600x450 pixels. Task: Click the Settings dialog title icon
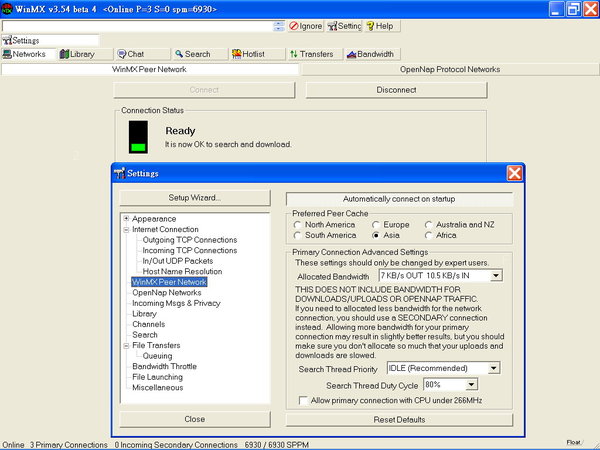click(119, 173)
